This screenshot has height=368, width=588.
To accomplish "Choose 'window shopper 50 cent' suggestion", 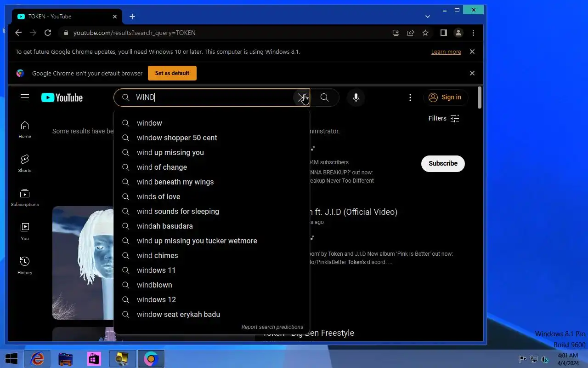I will (212, 138).
